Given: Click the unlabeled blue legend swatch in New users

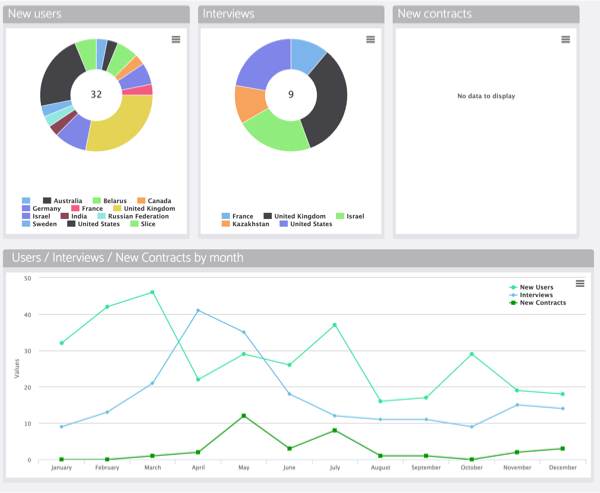Looking at the screenshot, I should [x=26, y=201].
